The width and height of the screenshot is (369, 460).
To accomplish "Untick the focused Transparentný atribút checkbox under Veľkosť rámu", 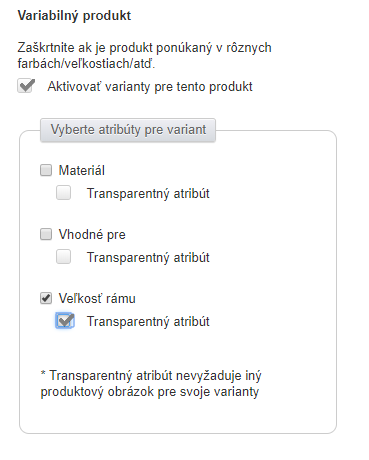I will [64, 321].
